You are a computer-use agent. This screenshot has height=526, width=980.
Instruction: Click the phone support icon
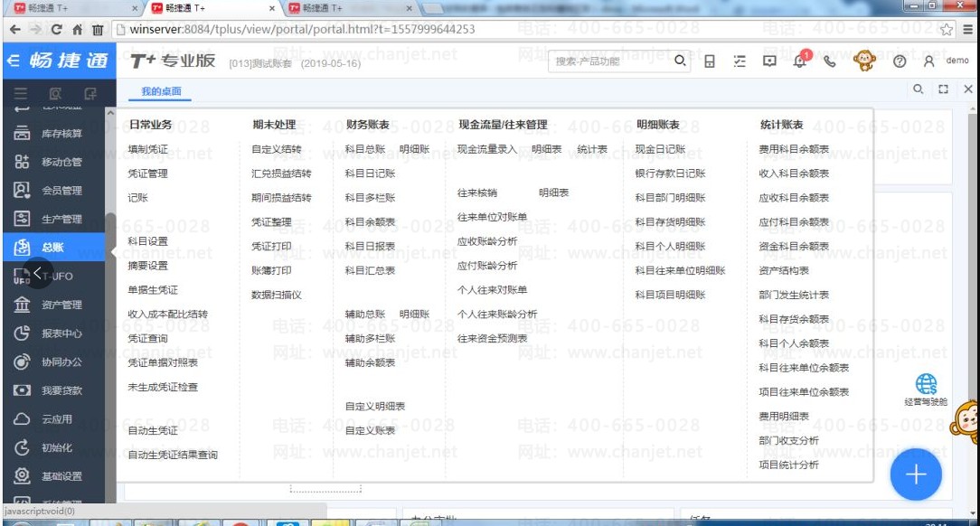coord(830,61)
